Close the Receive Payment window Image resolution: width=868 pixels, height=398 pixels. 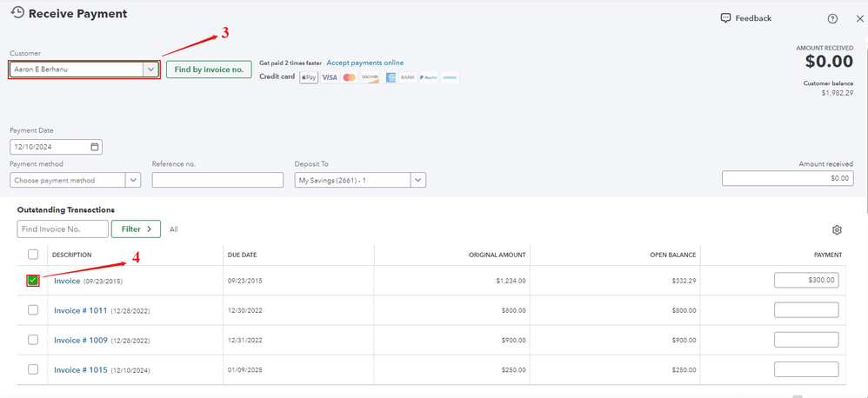click(859, 19)
